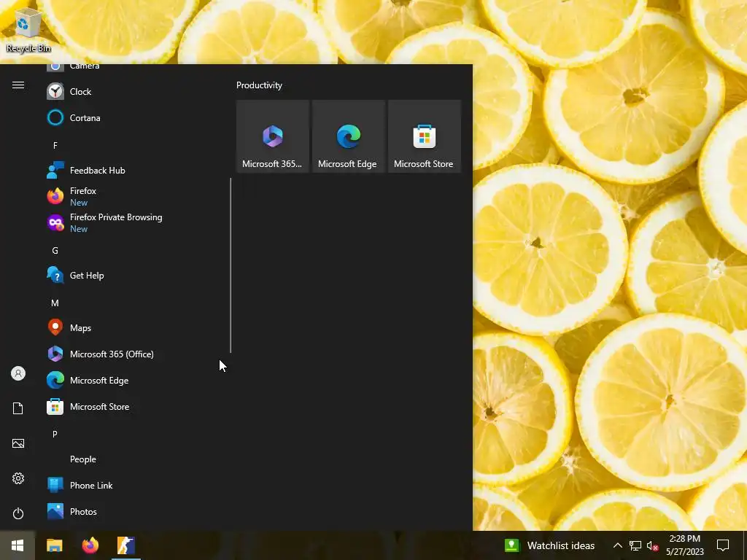Open Documents from Start sidebar
This screenshot has width=747, height=560.
click(x=18, y=408)
